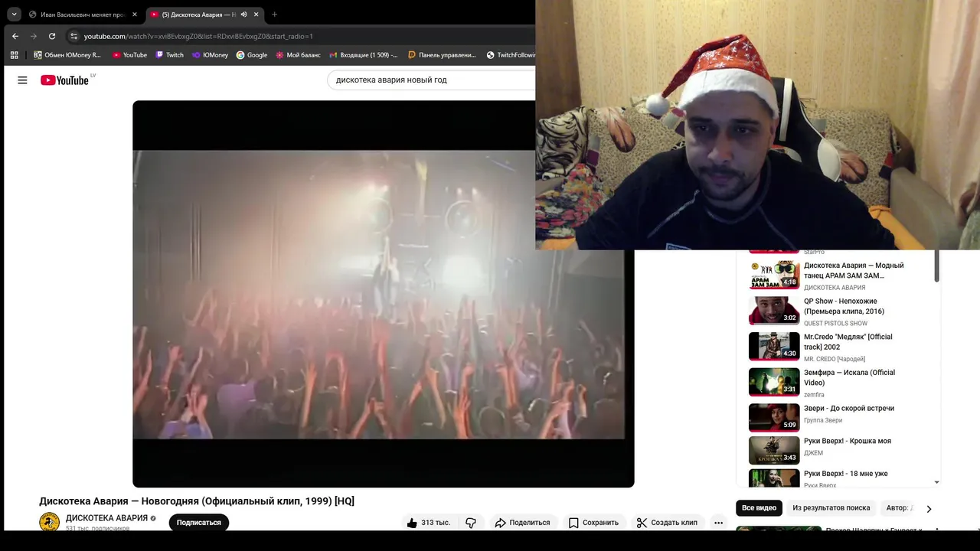Click the playlist panel scrollbar

(x=937, y=266)
